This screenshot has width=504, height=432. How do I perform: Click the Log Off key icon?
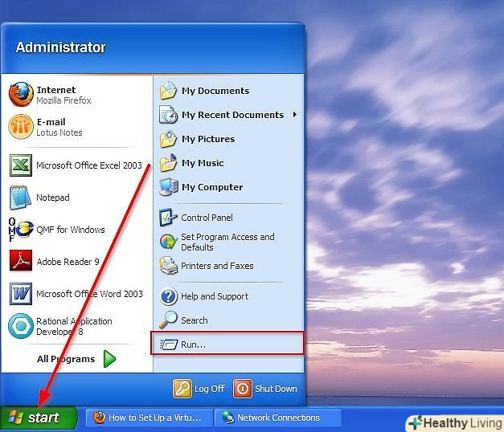[x=182, y=389]
